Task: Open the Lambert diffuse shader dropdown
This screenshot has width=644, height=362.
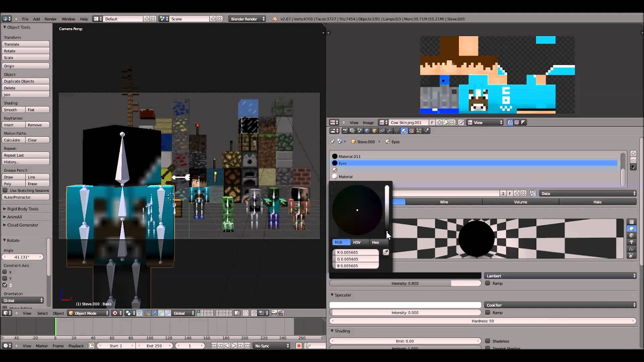Action: (x=560, y=276)
